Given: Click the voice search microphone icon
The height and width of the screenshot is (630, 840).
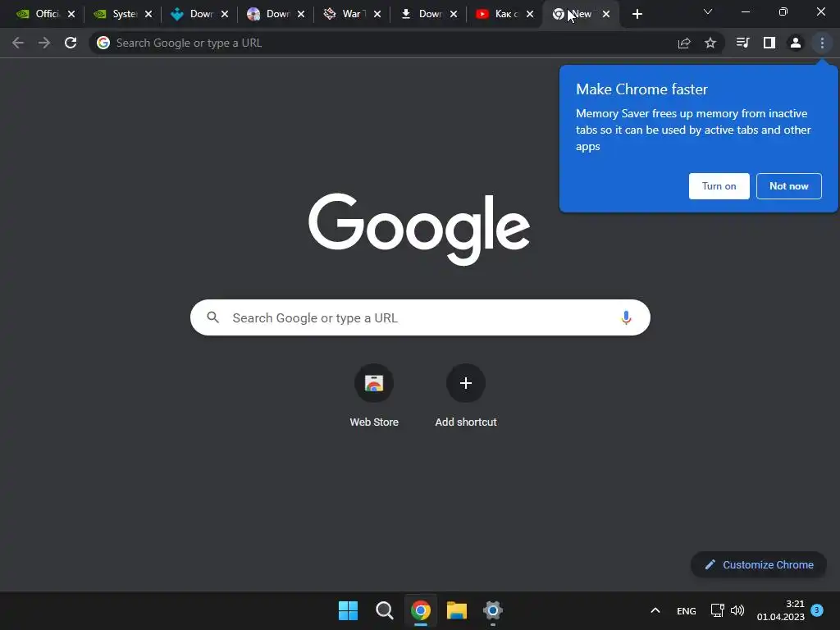Looking at the screenshot, I should (625, 317).
